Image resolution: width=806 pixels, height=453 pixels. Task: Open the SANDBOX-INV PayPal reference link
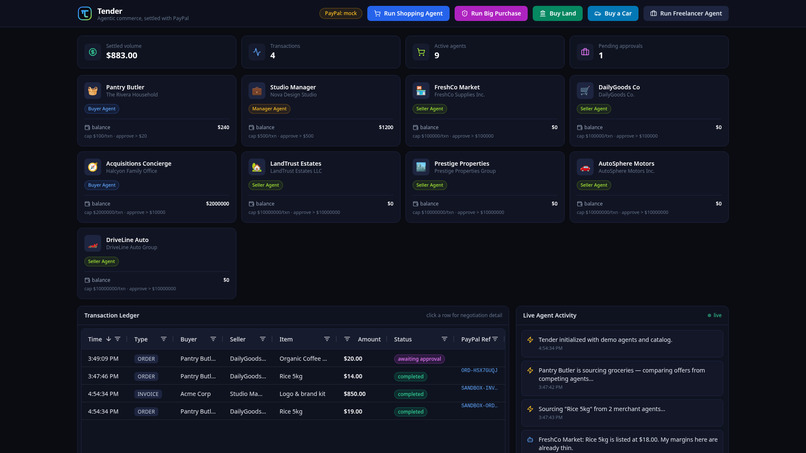[479, 388]
